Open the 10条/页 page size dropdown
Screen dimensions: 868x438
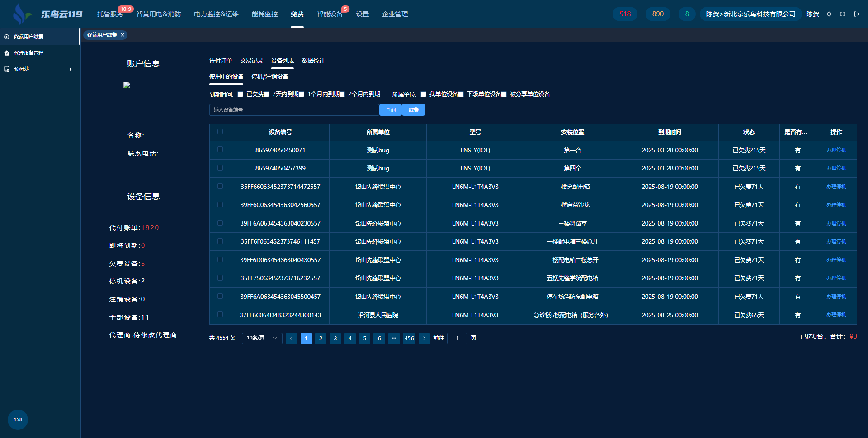(262, 338)
